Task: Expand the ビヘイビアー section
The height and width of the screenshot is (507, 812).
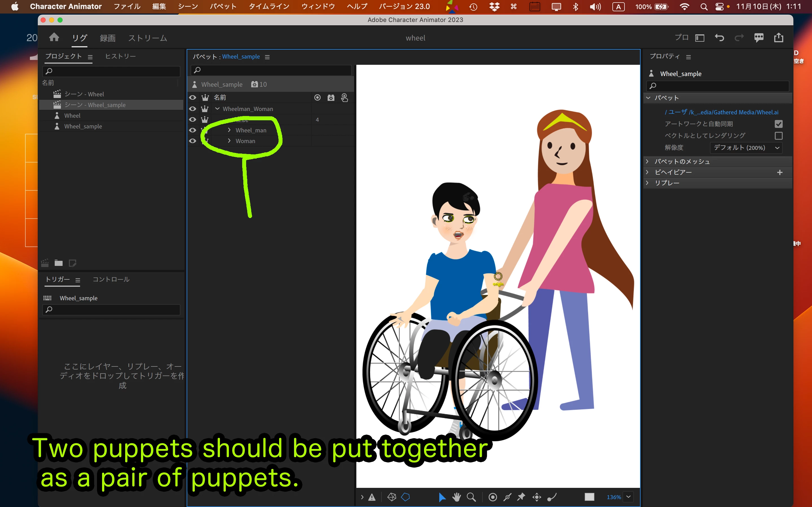Action: point(647,172)
